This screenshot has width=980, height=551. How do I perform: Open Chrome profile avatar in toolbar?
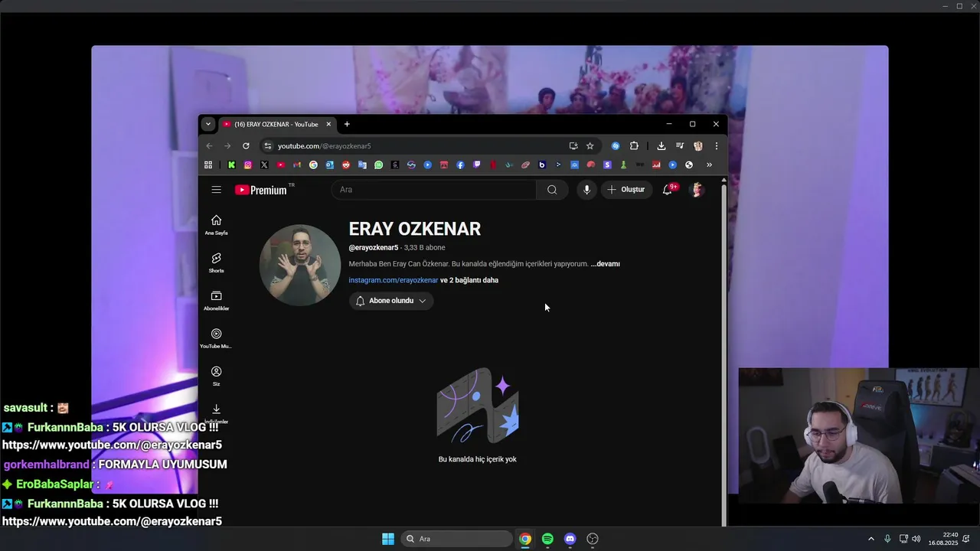coord(698,146)
